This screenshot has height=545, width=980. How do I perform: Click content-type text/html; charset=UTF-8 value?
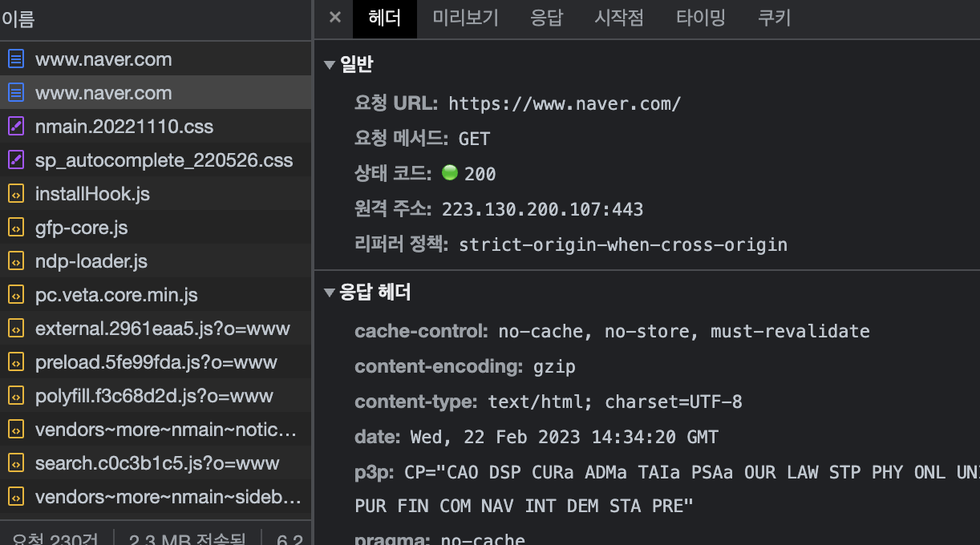pyautogui.click(x=616, y=402)
